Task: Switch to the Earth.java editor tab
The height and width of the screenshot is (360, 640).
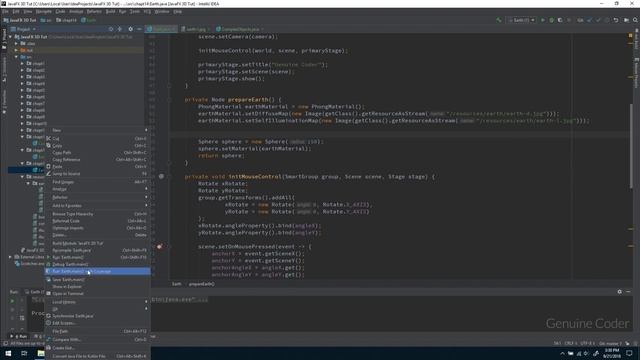Action: [x=162, y=29]
